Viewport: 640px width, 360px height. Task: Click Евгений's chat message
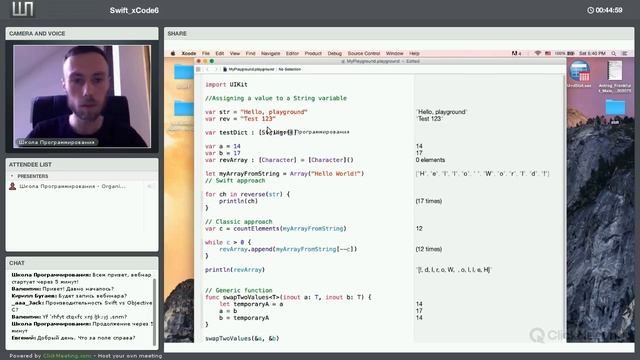coord(73,338)
